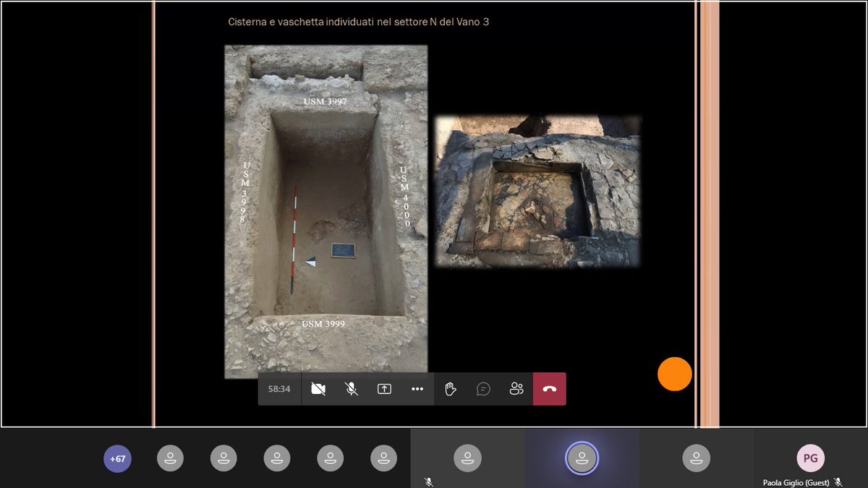Open the share content tray

[x=384, y=389]
